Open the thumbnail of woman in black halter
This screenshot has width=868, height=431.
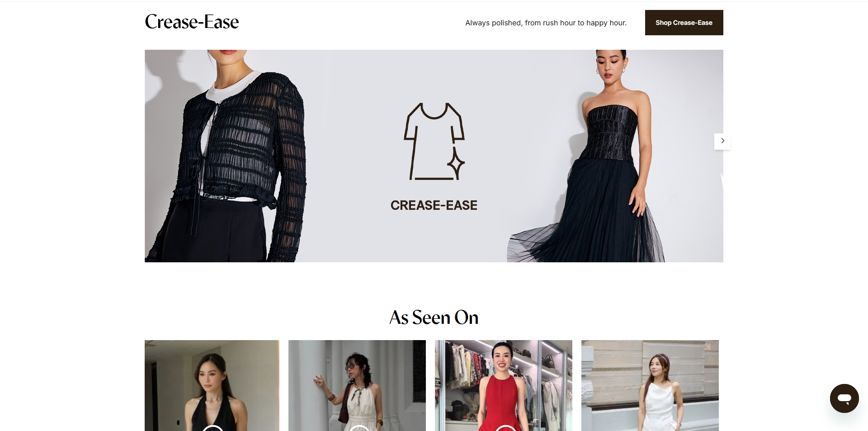click(x=212, y=385)
